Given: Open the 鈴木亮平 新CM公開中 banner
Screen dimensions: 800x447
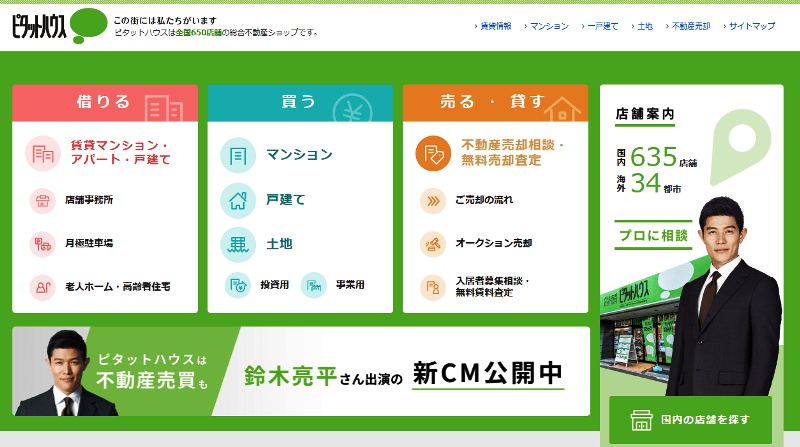Looking at the screenshot, I should click(300, 372).
